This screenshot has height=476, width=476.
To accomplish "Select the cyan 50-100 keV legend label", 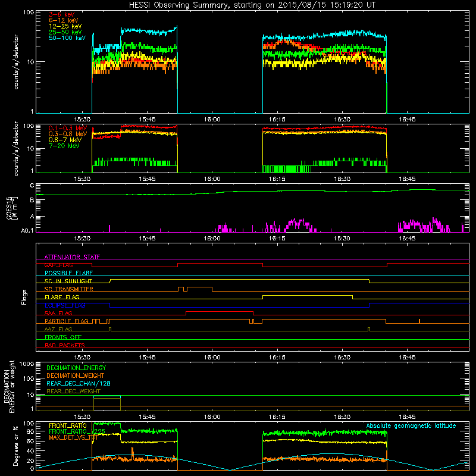I will point(67,38).
